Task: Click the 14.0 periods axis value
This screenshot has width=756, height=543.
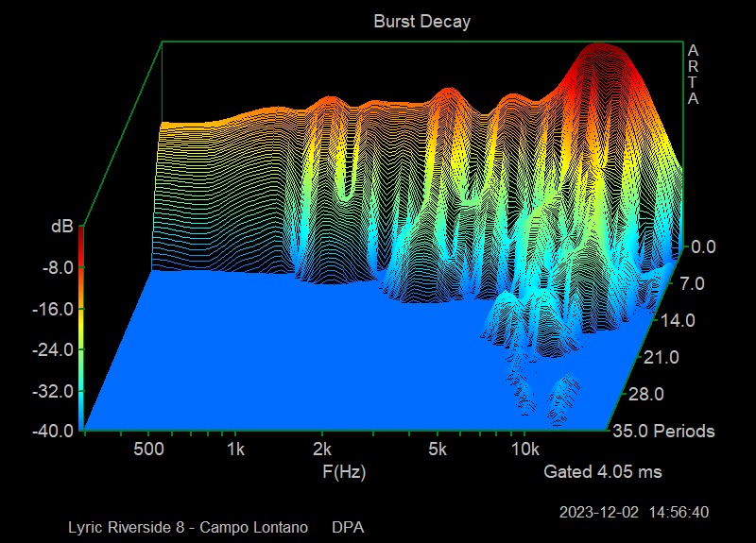Action: [x=677, y=320]
